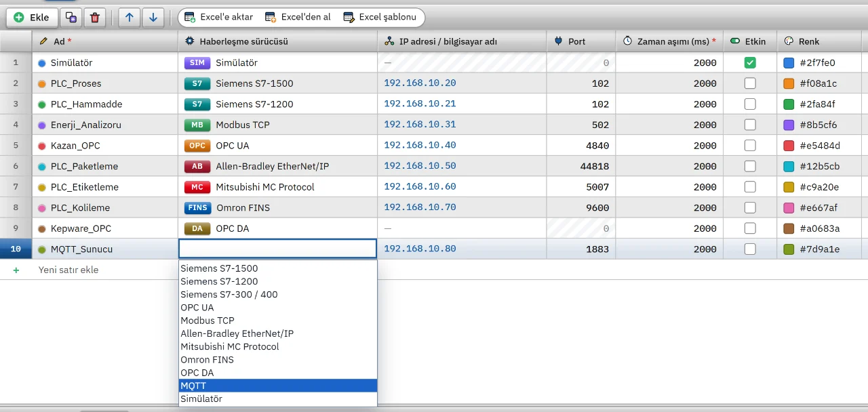Click Excel'e aktar button
This screenshot has height=412, width=868.
point(218,17)
